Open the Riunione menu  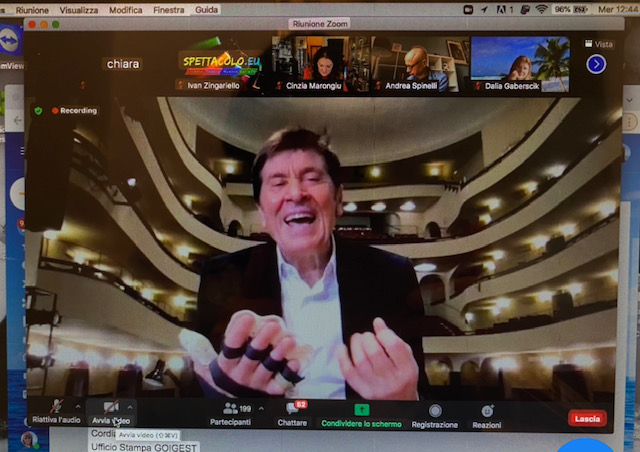(x=32, y=10)
